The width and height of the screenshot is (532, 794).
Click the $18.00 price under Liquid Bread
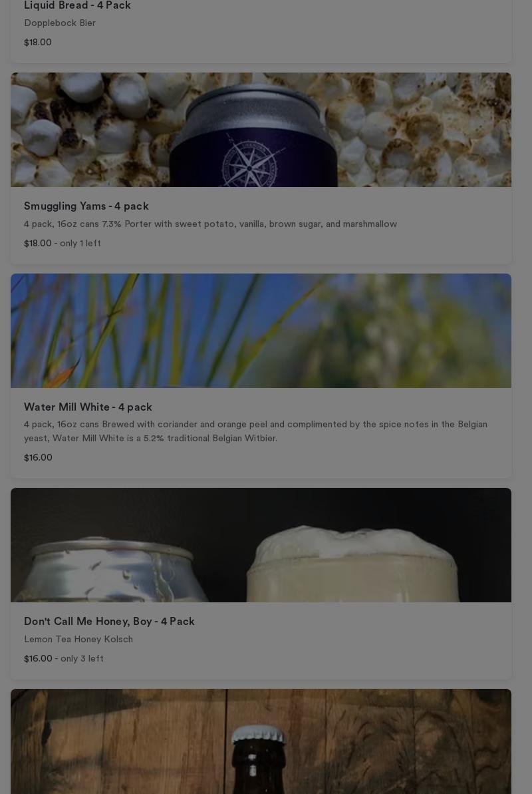pos(38,43)
